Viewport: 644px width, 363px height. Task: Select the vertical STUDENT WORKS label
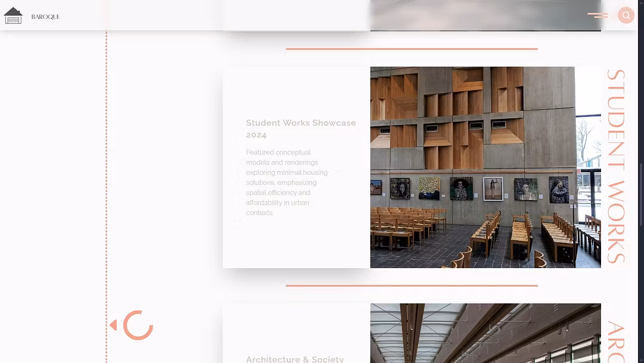pyautogui.click(x=615, y=166)
